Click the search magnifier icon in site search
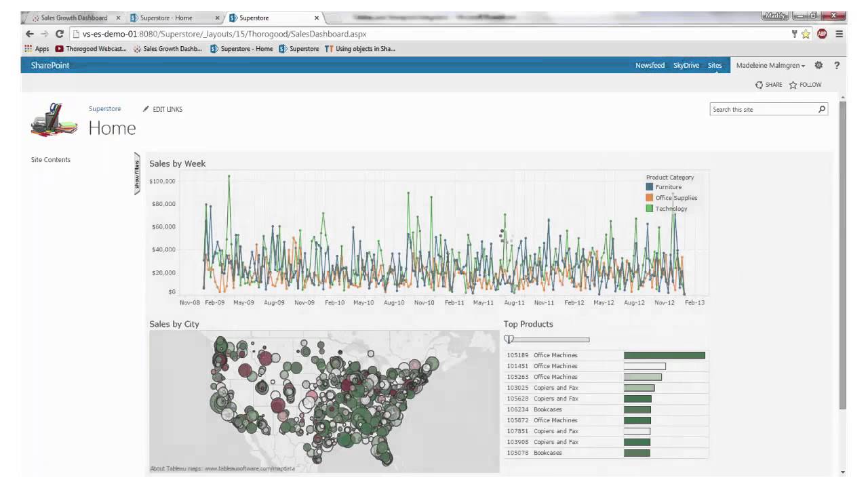The height and width of the screenshot is (488, 868). coord(822,109)
